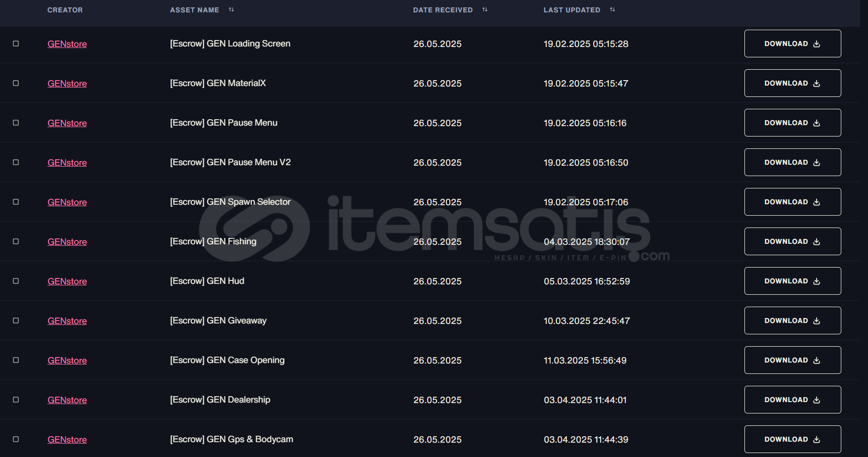The height and width of the screenshot is (457, 868).
Task: Click download icon for GEN MaterialX
Action: point(817,84)
